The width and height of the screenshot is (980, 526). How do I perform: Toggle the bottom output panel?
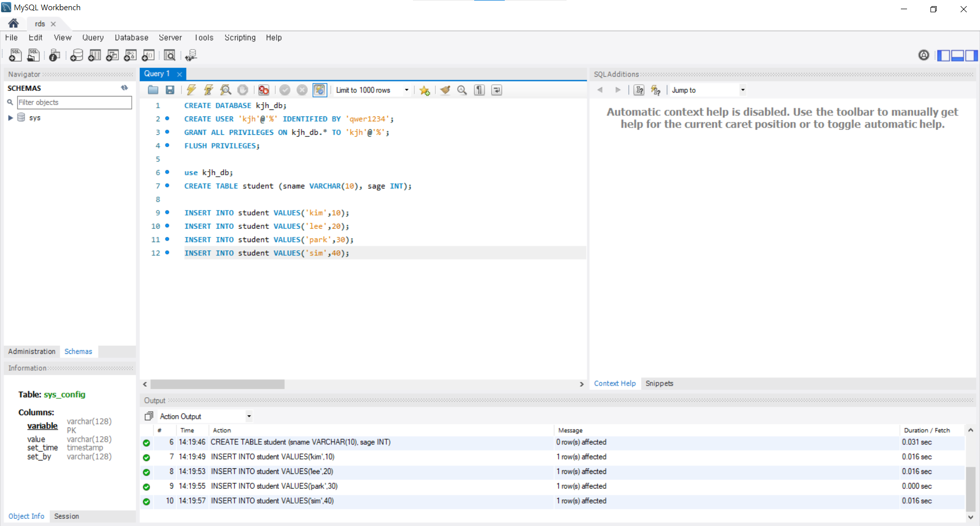click(x=958, y=55)
